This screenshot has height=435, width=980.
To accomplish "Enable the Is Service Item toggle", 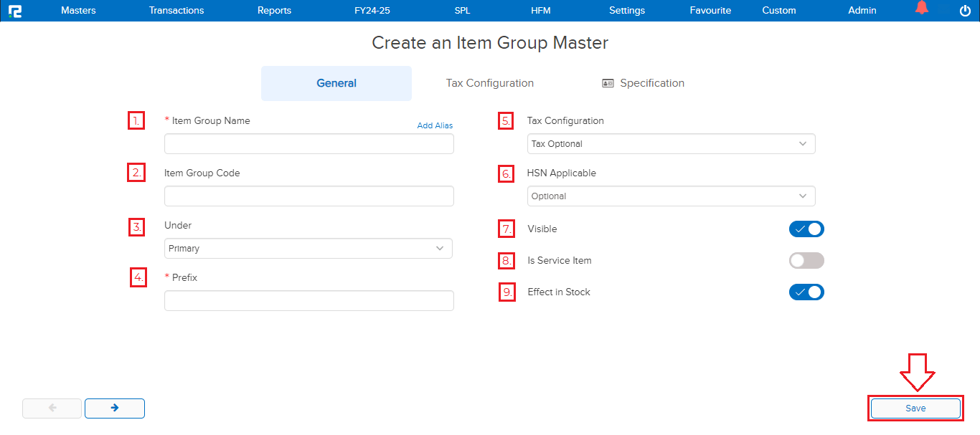I will [x=806, y=261].
